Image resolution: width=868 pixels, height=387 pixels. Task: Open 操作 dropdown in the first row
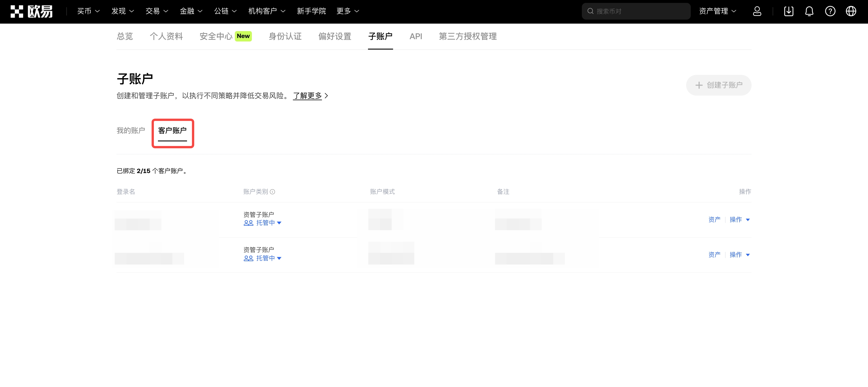point(739,220)
